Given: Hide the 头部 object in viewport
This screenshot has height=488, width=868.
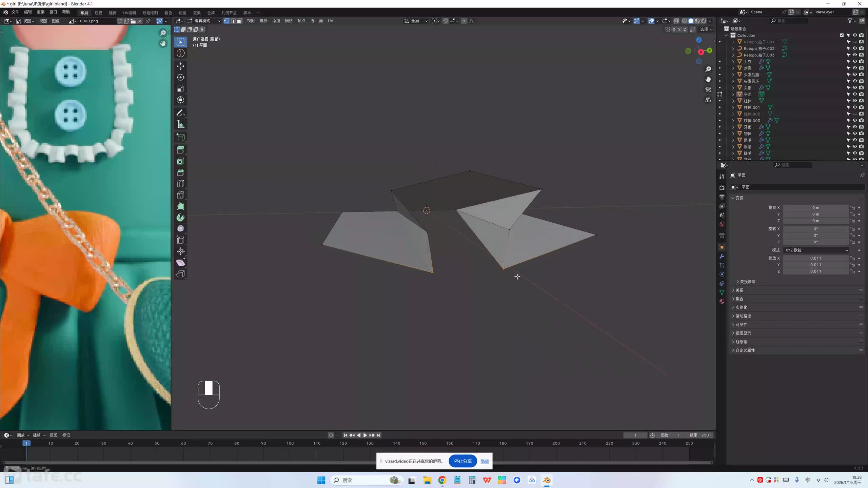Looking at the screenshot, I should pyautogui.click(x=855, y=87).
